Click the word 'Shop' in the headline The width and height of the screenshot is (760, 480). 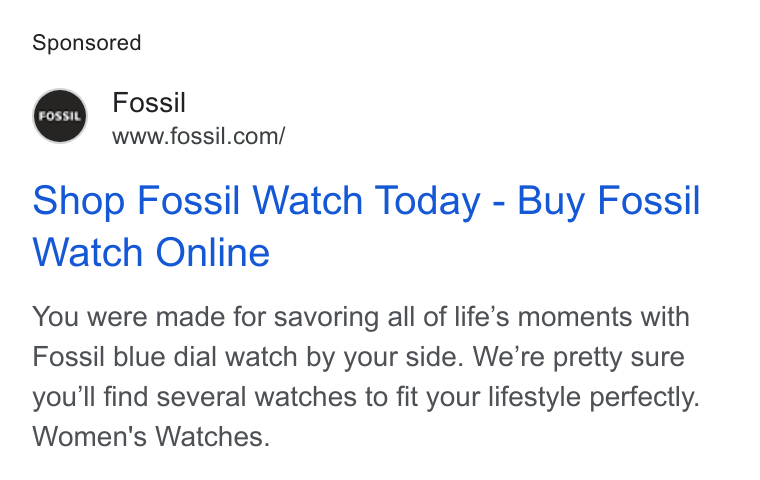(79, 200)
